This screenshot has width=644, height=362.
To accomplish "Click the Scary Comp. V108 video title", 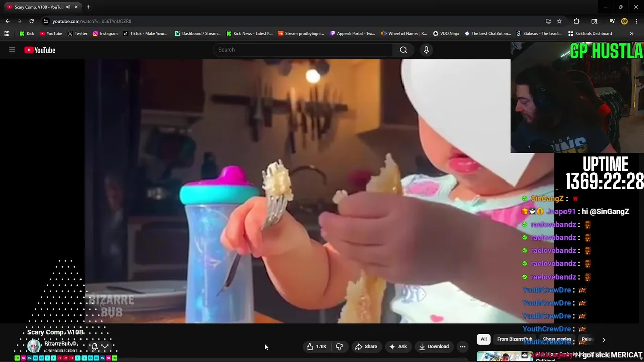I will pyautogui.click(x=55, y=332).
